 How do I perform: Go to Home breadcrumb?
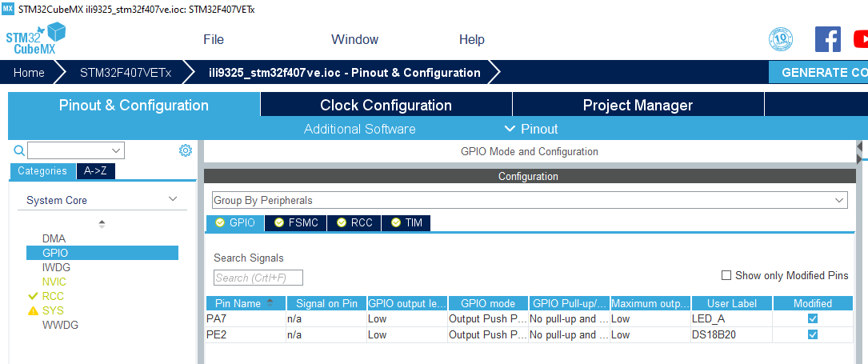tap(29, 73)
